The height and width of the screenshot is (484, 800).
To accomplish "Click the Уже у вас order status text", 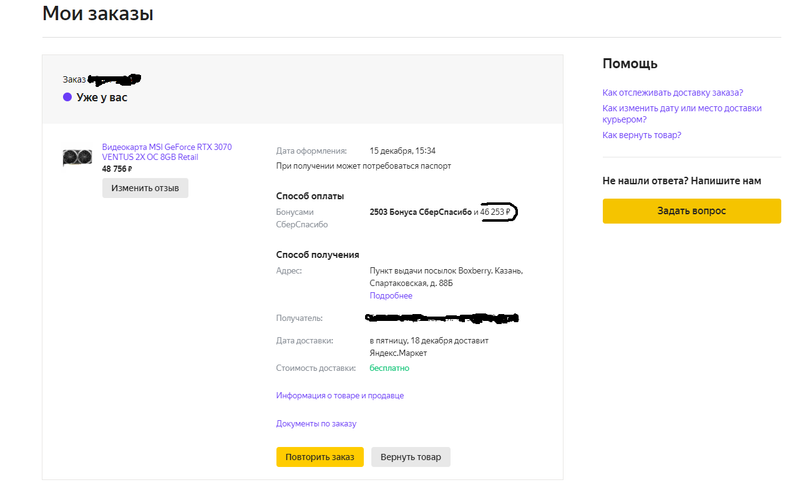I will [102, 98].
